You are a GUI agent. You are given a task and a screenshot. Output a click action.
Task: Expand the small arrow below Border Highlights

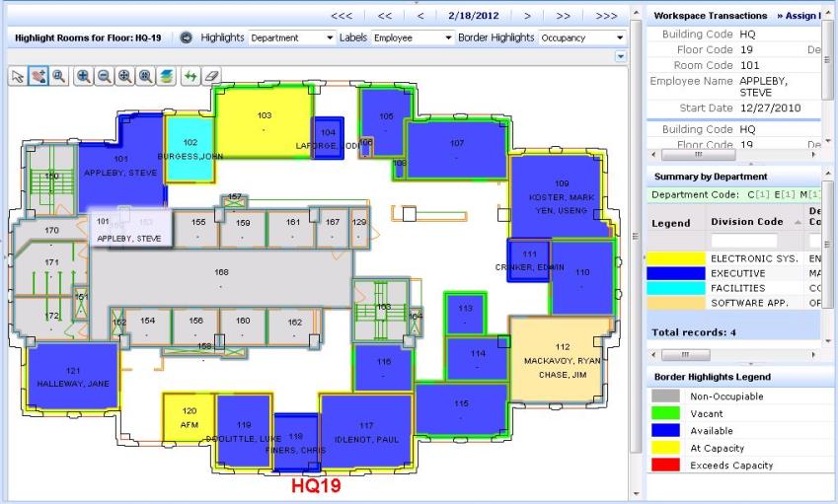(621, 56)
